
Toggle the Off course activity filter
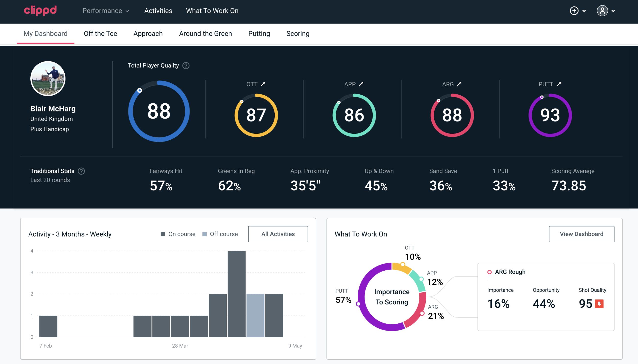point(220,234)
